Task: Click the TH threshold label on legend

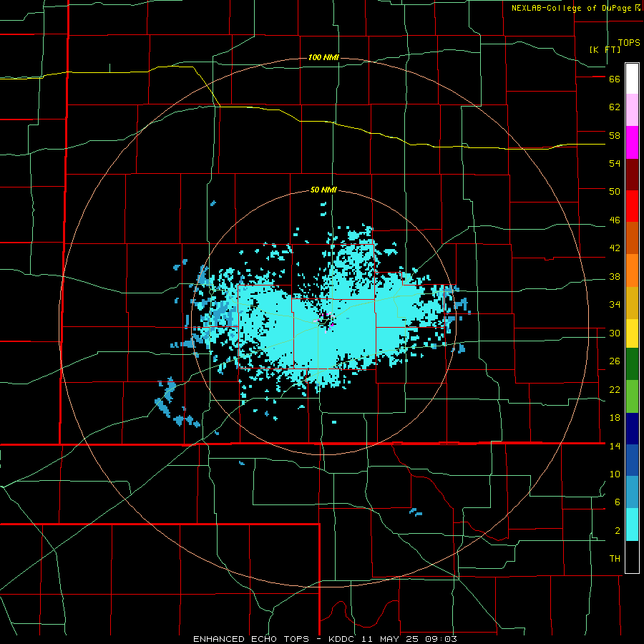Action: (x=615, y=559)
